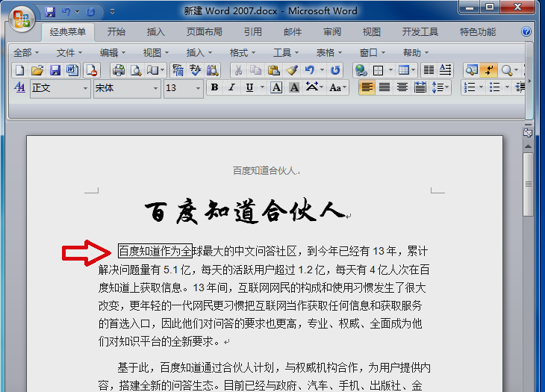This screenshot has height=392, width=545.
Task: Click the Open folder icon
Action: 37,70
